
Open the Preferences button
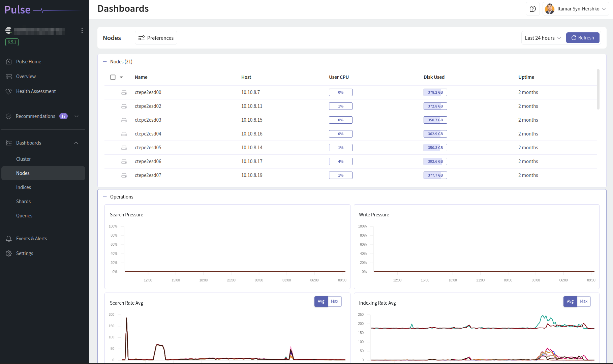pyautogui.click(x=156, y=38)
